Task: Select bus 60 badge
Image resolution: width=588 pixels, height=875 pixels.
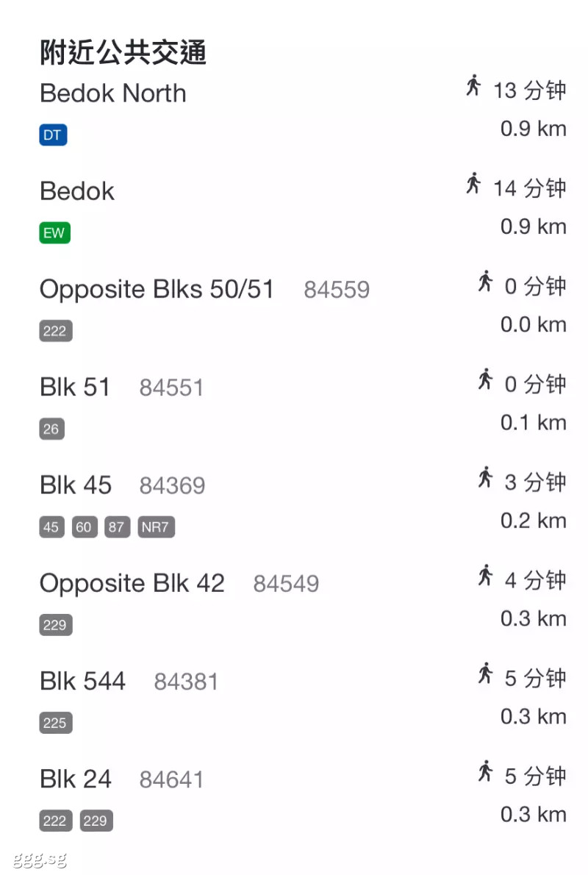Action: (85, 526)
